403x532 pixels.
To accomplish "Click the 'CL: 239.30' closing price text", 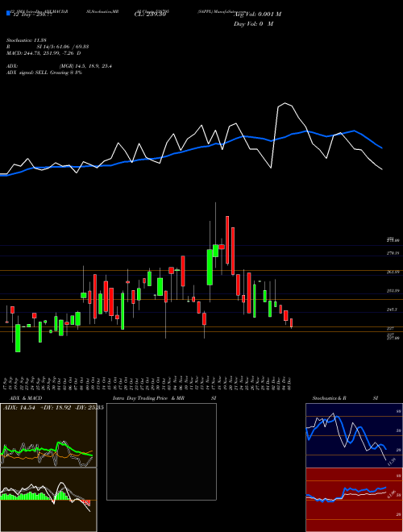I will (150, 15).
